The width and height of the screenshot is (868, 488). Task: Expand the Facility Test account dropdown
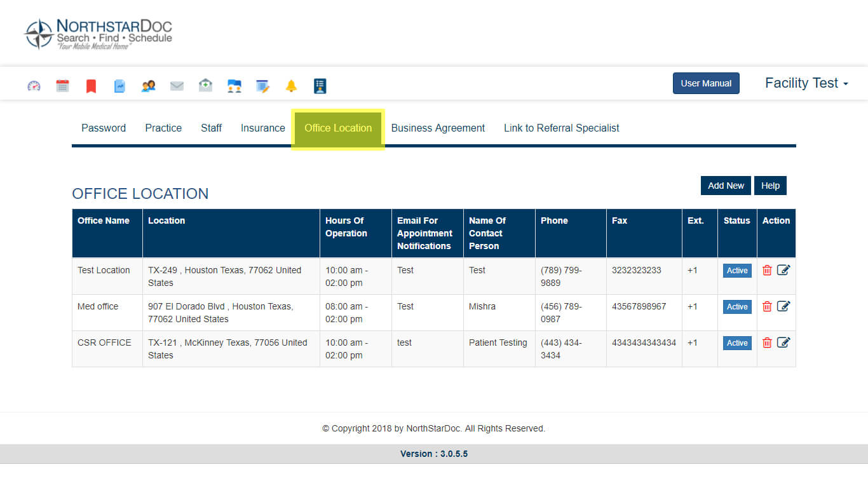(x=806, y=83)
